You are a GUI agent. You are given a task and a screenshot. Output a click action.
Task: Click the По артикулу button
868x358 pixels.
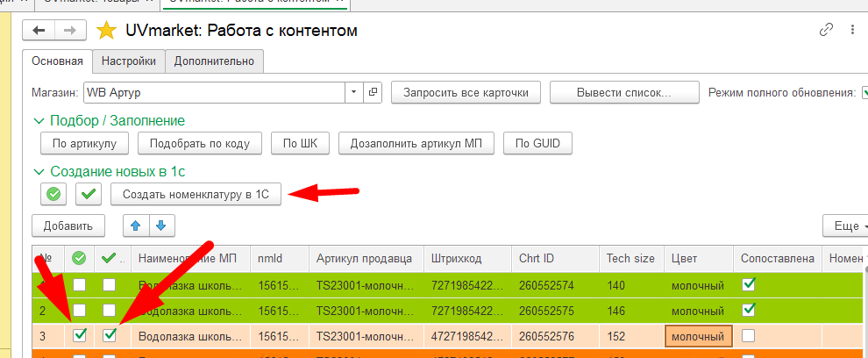tap(85, 144)
